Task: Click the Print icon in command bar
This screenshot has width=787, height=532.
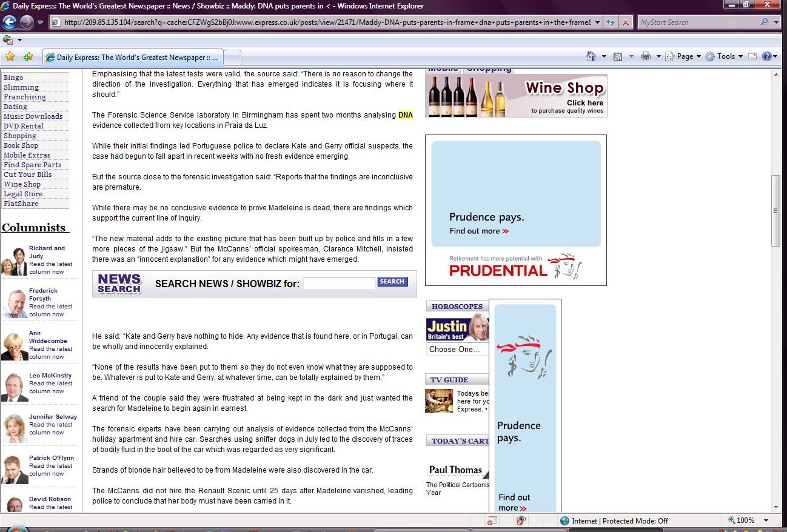Action: [x=646, y=56]
